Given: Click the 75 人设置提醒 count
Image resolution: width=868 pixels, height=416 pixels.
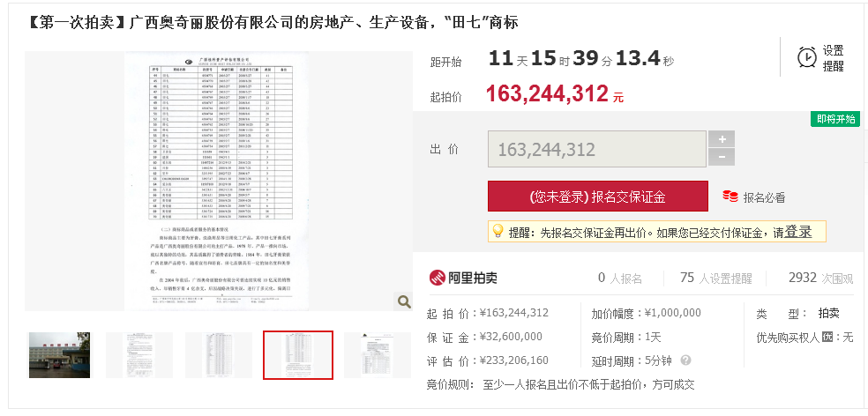Looking at the screenshot, I should point(716,279).
